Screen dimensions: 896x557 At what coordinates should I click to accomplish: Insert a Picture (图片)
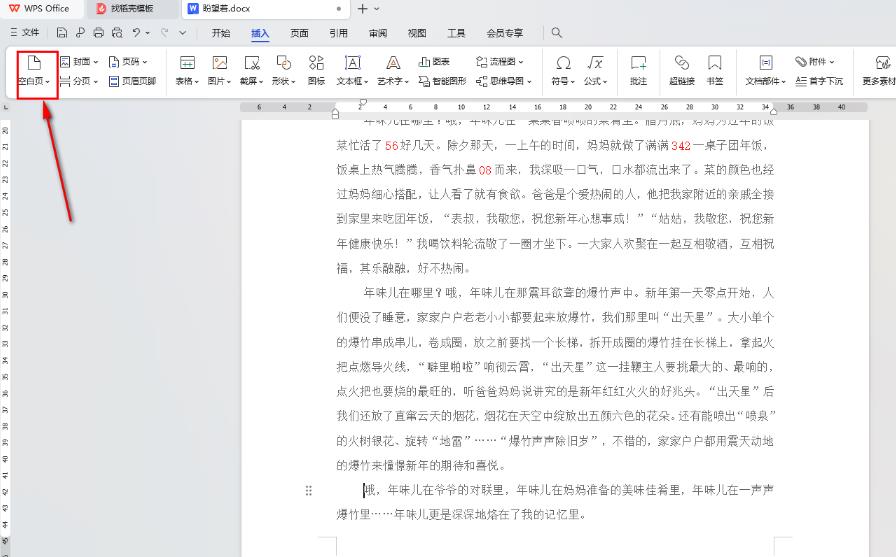point(219,70)
